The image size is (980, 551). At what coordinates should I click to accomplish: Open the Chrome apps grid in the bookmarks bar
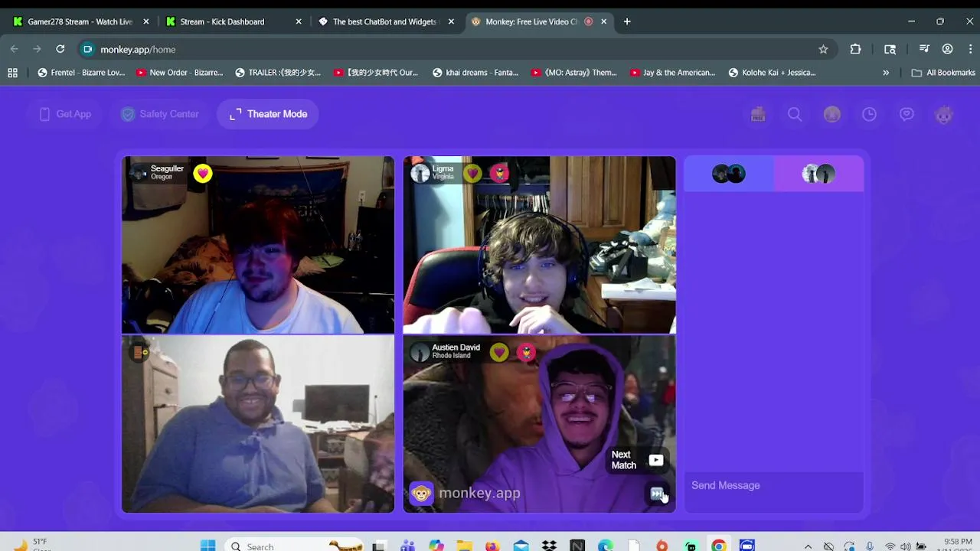[x=12, y=73]
